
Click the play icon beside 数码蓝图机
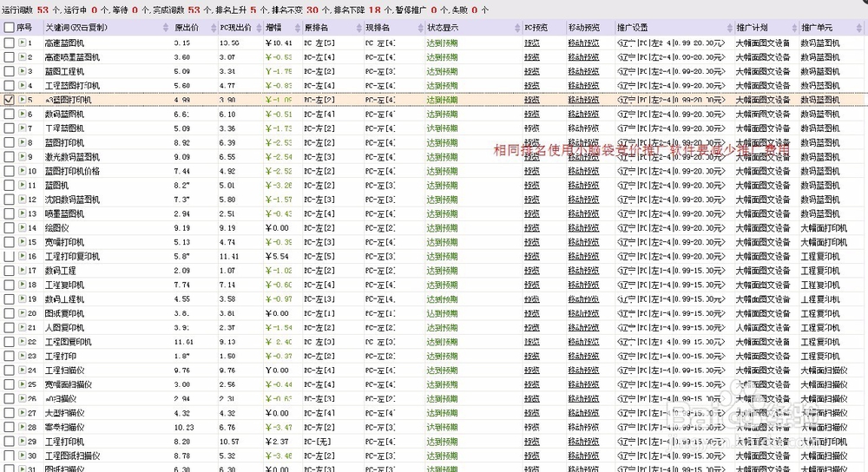tap(23, 114)
